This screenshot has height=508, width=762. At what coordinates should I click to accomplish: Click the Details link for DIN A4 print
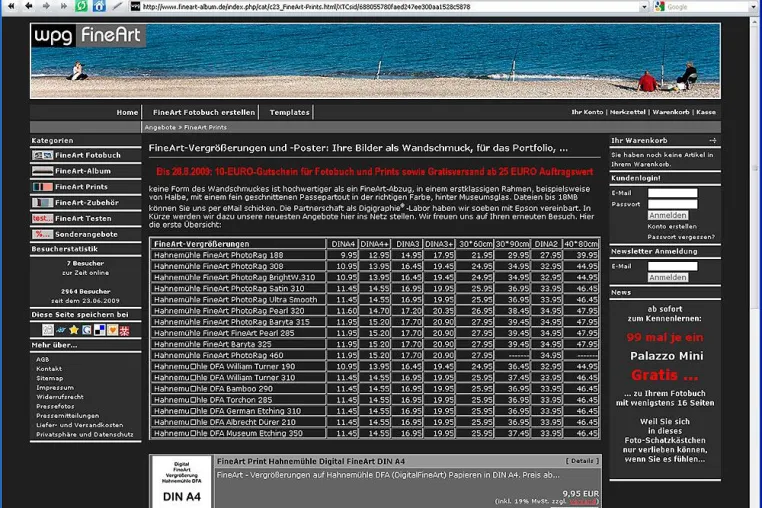[582, 461]
